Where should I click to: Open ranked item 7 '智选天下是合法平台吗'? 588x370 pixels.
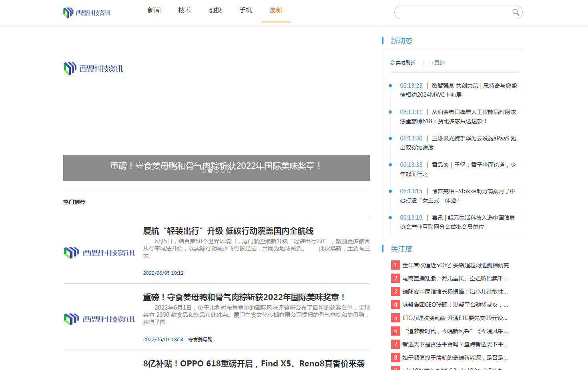[x=455, y=344]
